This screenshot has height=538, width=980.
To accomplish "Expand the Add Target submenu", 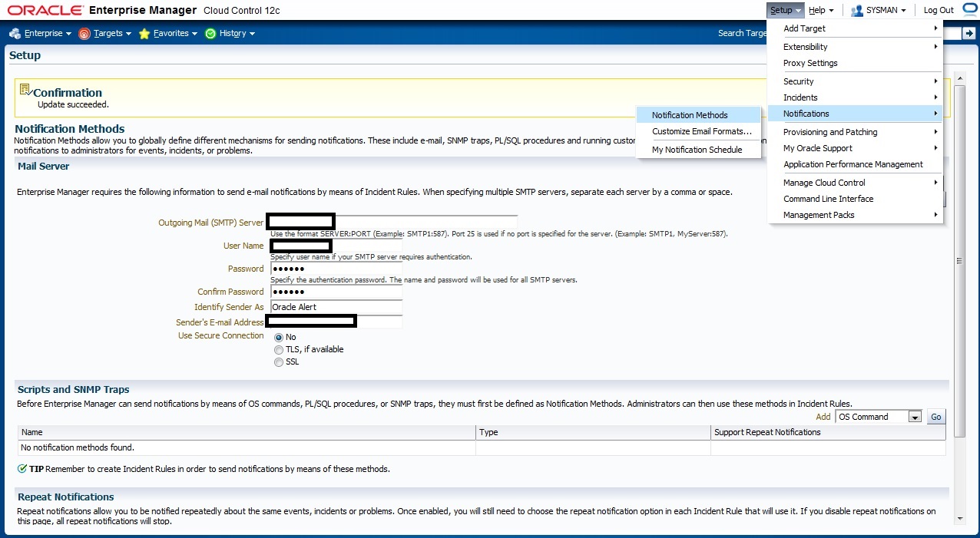I will tap(860, 28).
